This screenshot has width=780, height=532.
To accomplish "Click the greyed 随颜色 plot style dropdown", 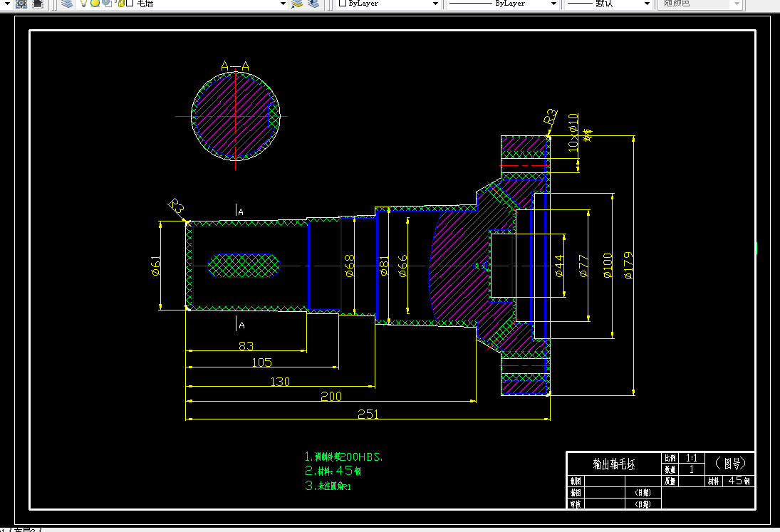I will [700, 4].
